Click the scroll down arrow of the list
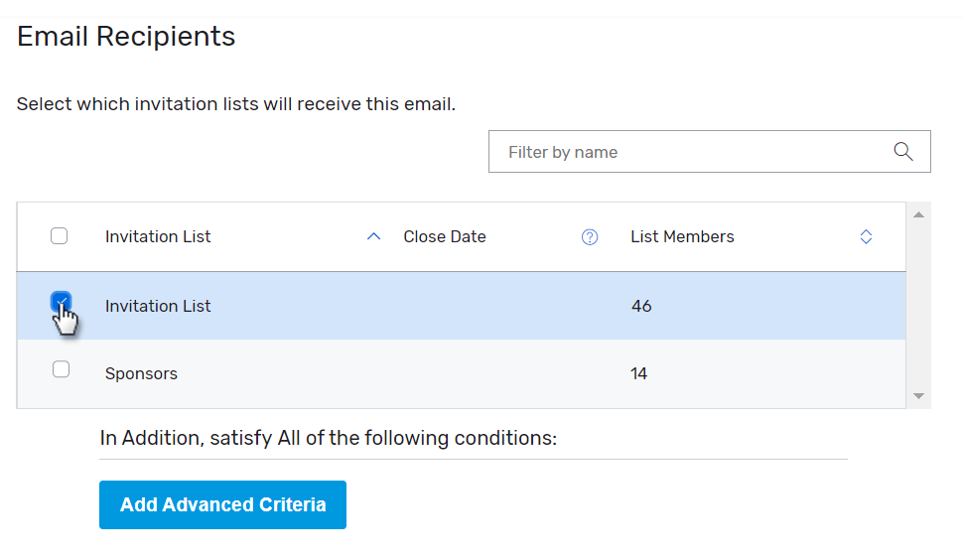This screenshot has width=963, height=560. 918,395
